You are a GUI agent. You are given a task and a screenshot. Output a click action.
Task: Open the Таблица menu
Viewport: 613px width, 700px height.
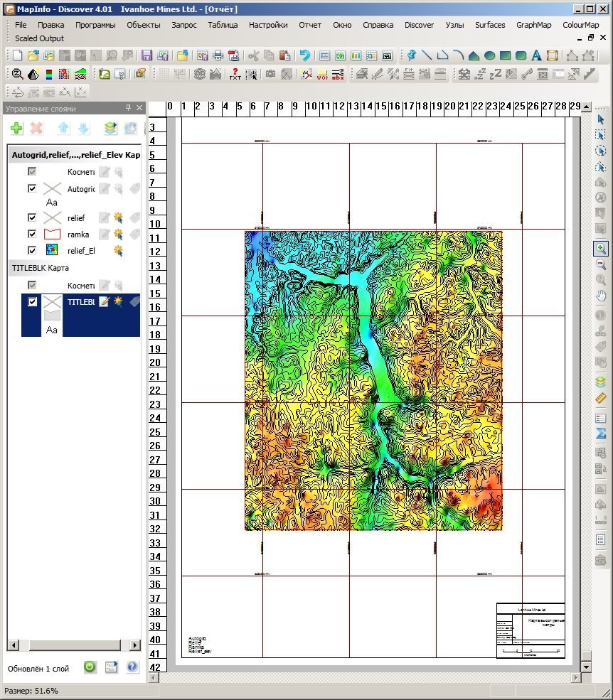[x=223, y=25]
